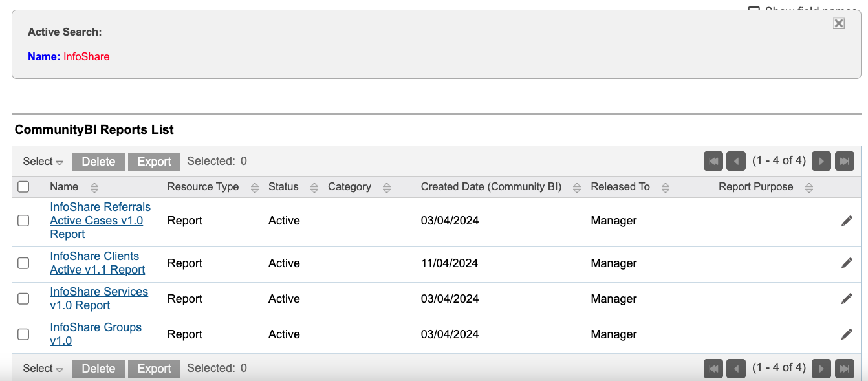868x381 pixels.
Task: Sort reports by Released To column
Action: [666, 187]
